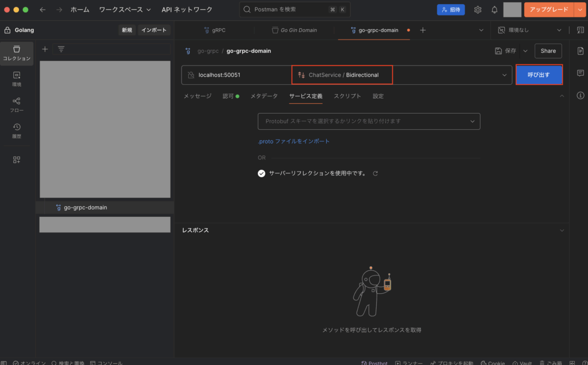Open the info icon in right sidebar
The width and height of the screenshot is (588, 365).
[580, 96]
